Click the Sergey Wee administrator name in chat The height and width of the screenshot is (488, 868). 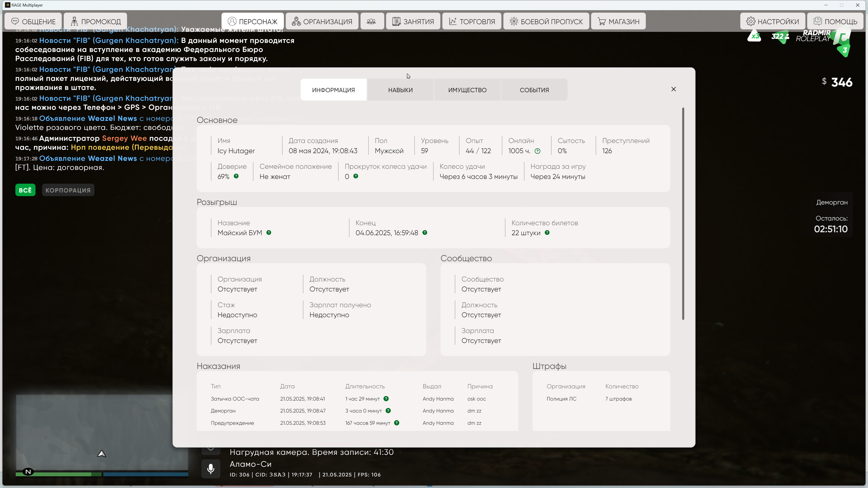(x=124, y=138)
